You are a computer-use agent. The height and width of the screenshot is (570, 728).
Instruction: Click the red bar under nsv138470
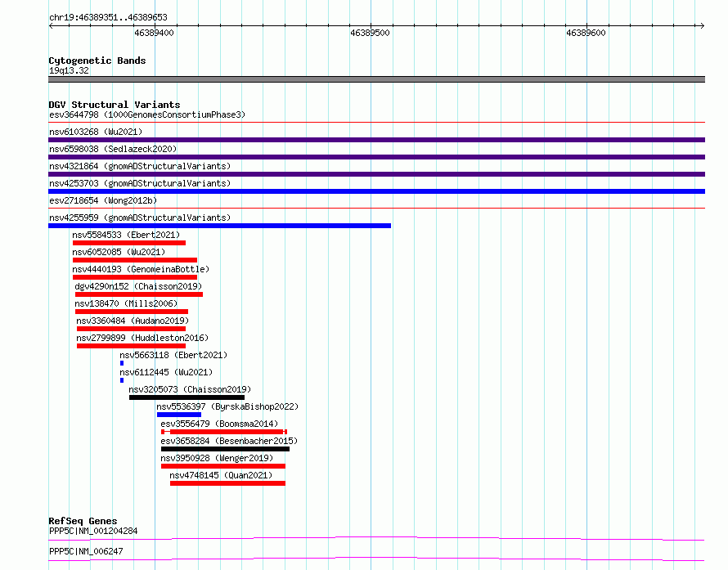pyautogui.click(x=132, y=312)
